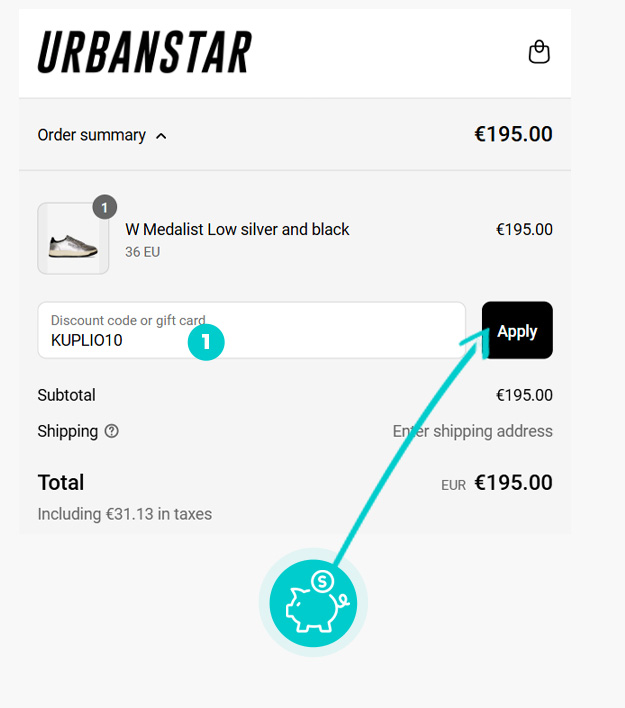Screen dimensions: 625x708
Task: Click the Enter shipping address text
Action: pyautogui.click(x=472, y=431)
